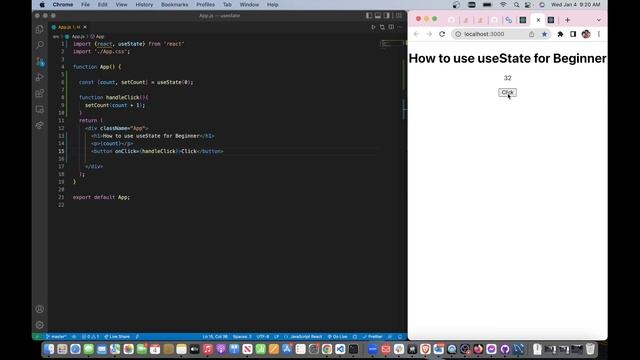Open the Manage gear in VS Code

pos(40,325)
